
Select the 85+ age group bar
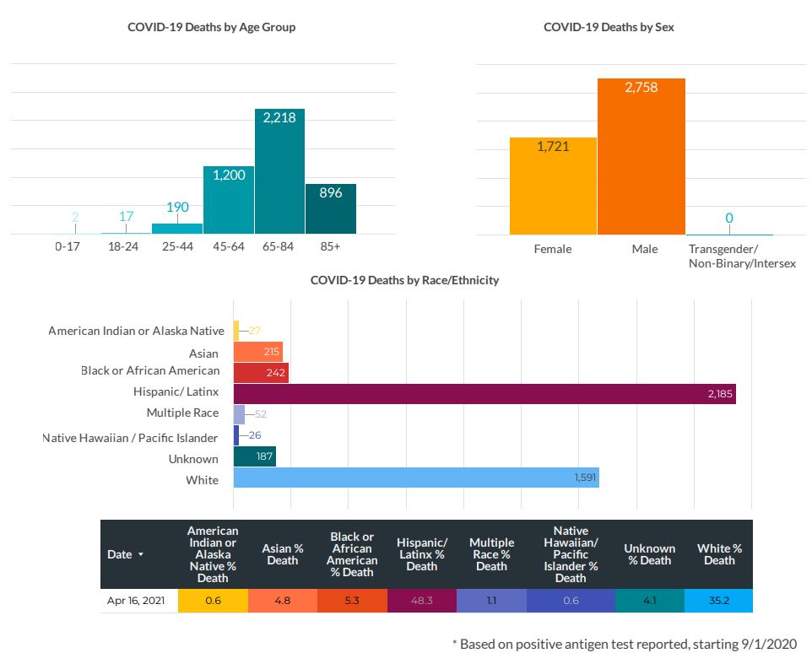coord(330,209)
